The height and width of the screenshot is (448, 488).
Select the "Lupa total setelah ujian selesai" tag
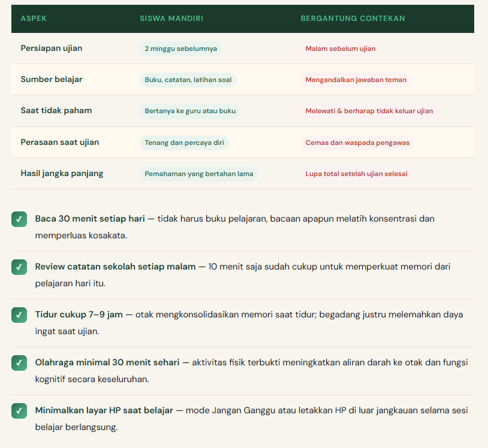pyautogui.click(x=356, y=174)
